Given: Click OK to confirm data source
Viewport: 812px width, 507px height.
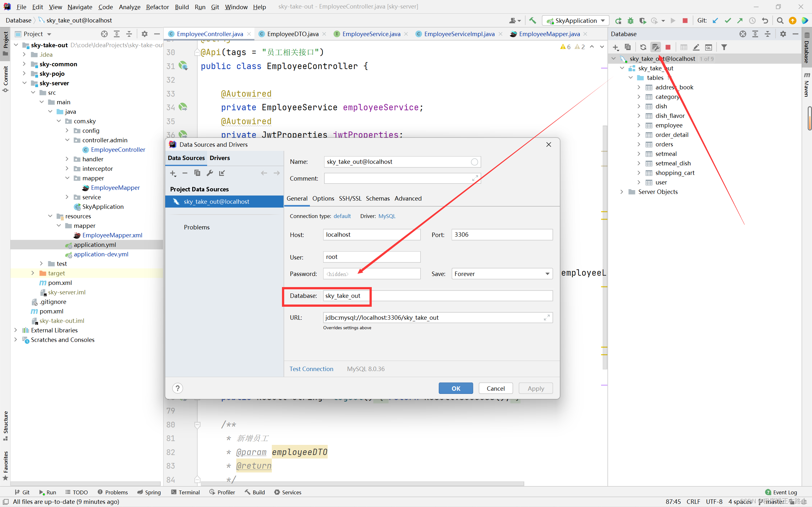Looking at the screenshot, I should tap(455, 388).
